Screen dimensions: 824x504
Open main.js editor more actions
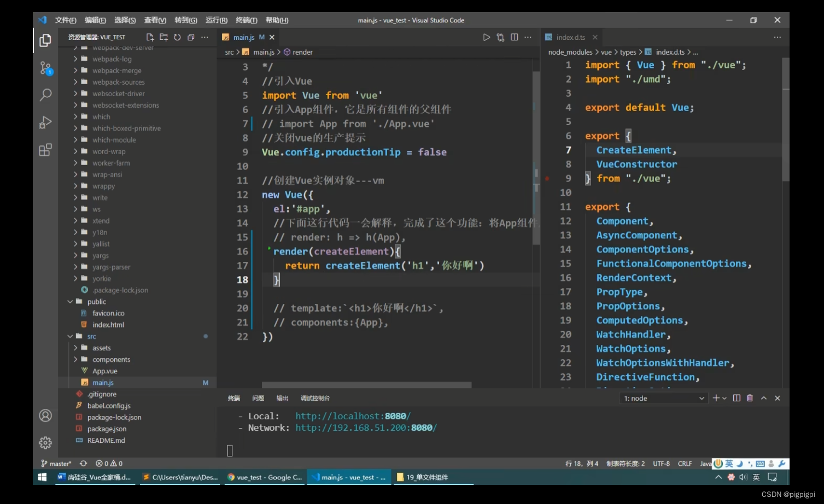tap(528, 37)
